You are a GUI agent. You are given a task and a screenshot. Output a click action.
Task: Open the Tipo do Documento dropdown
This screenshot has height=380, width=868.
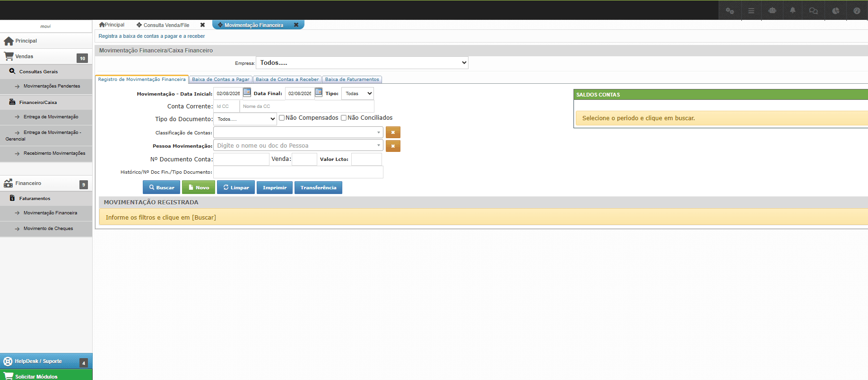(245, 119)
